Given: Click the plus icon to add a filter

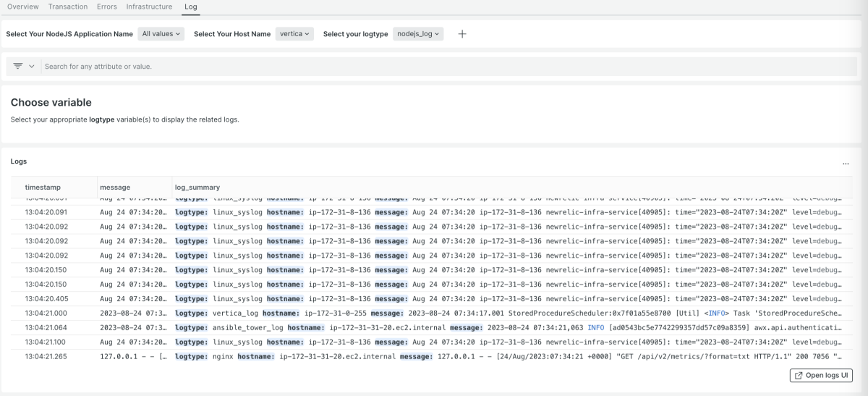Looking at the screenshot, I should pos(462,34).
